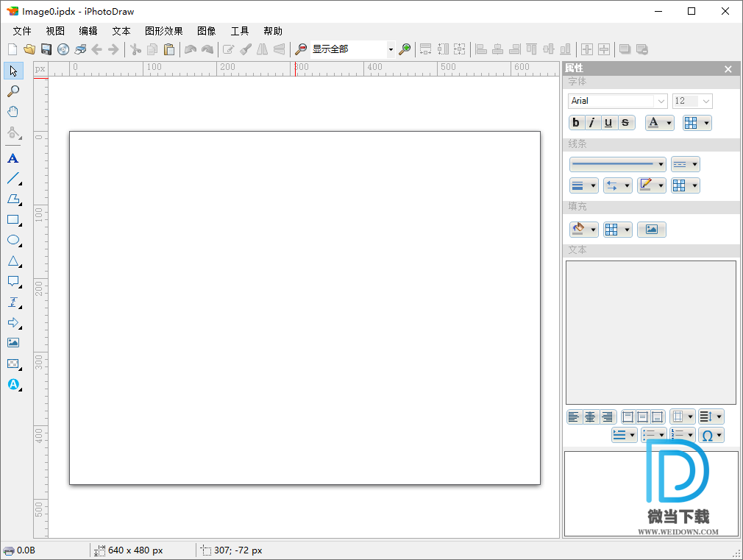Open the 文本 menu
Screen dimensions: 743x560
click(x=121, y=32)
